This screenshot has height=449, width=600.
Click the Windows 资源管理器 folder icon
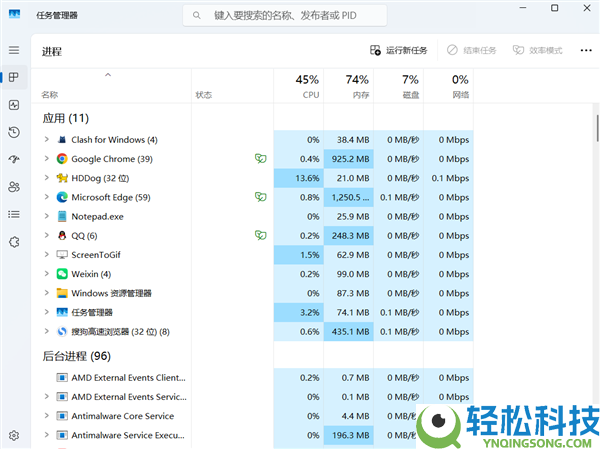[x=62, y=293]
